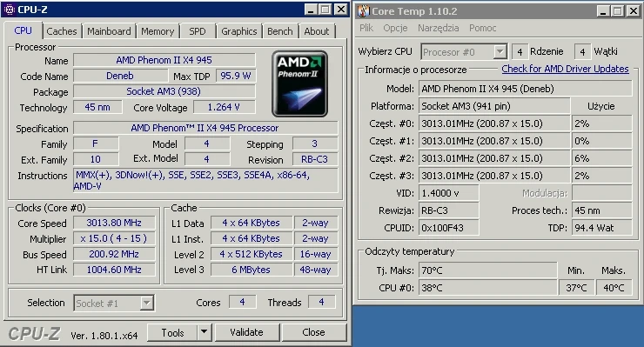
Task: Maximize the Core Temp window
Action: 617,11
